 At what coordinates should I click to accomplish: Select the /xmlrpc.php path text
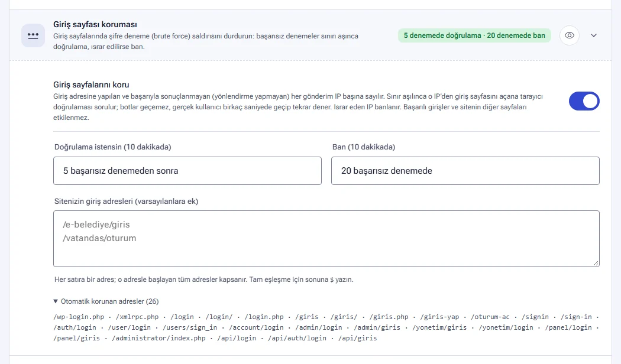coord(137,317)
